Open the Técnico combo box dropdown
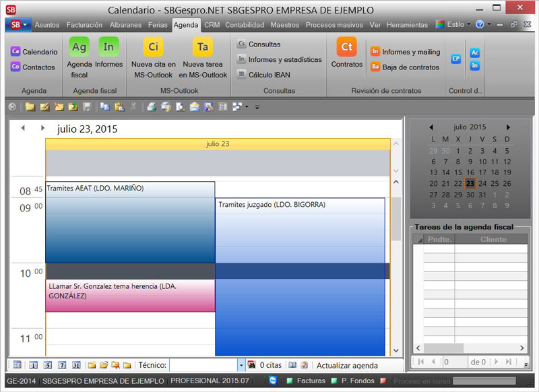539x392 pixels. [241, 365]
